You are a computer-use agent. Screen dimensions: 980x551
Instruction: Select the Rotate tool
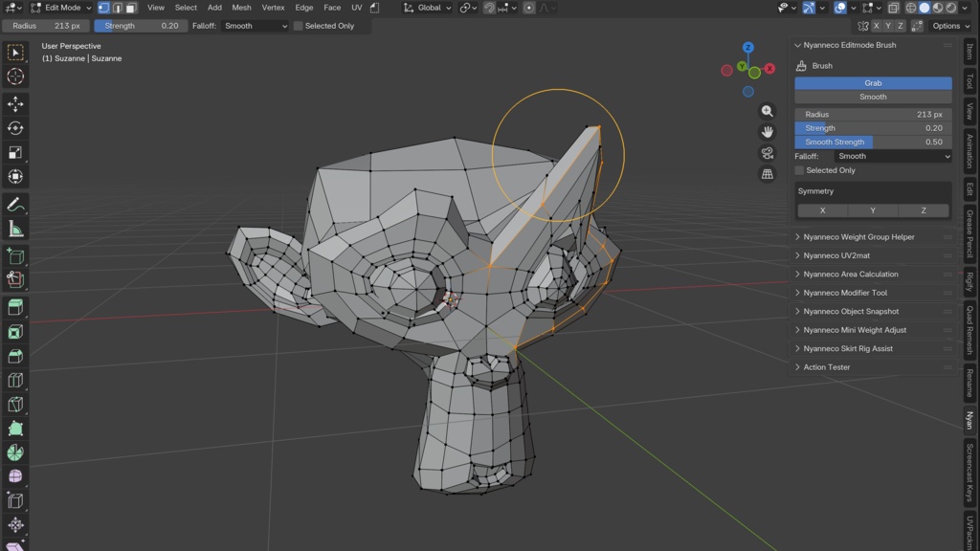point(15,128)
